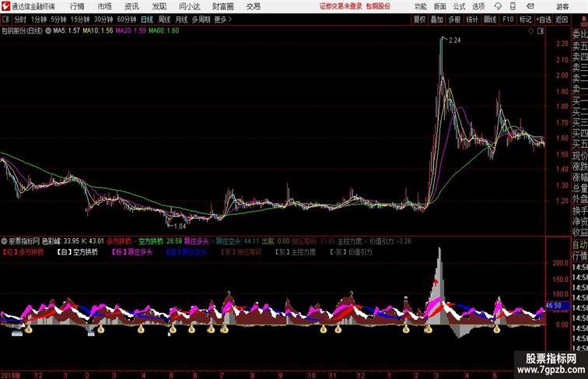Screen dimensions: 588x379
Task: Expand the 更多 > period options
Action: 222,19
